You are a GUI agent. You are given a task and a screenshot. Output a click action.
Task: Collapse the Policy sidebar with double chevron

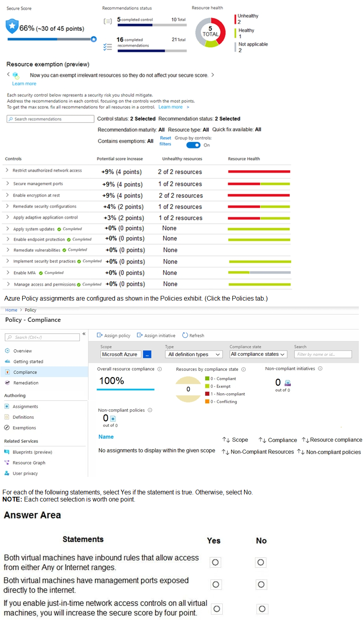(84, 334)
